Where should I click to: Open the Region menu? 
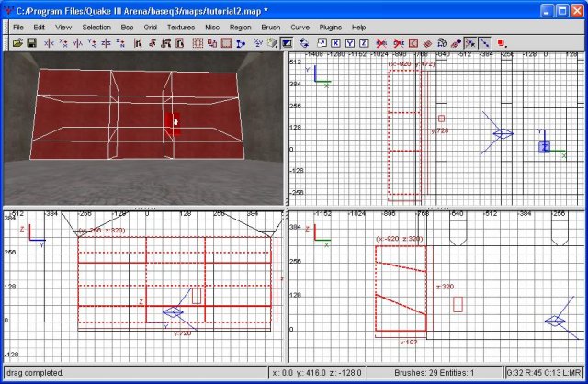pyautogui.click(x=241, y=28)
